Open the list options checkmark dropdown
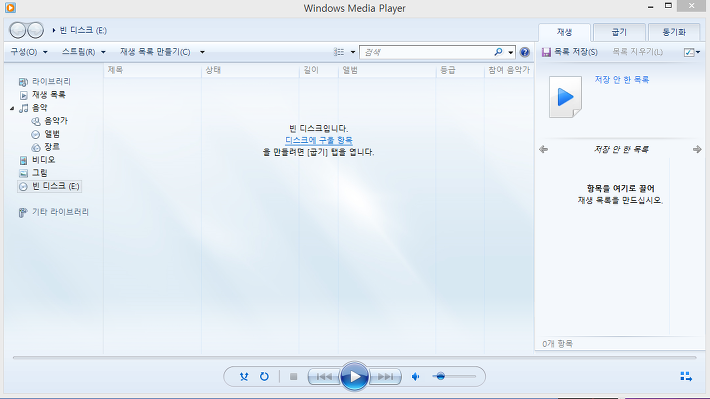 pyautogui.click(x=692, y=52)
